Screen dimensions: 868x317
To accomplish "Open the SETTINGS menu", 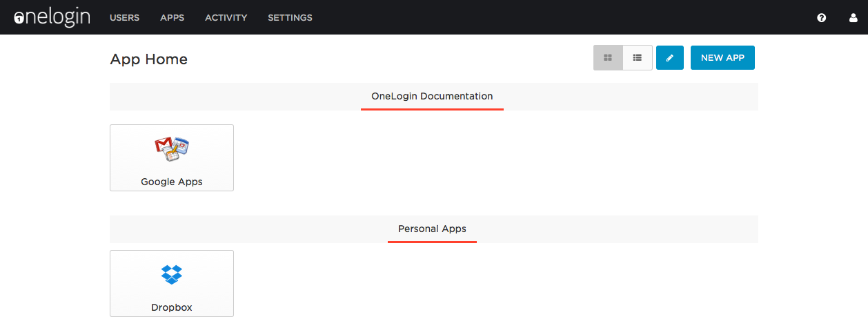I will pos(290,18).
